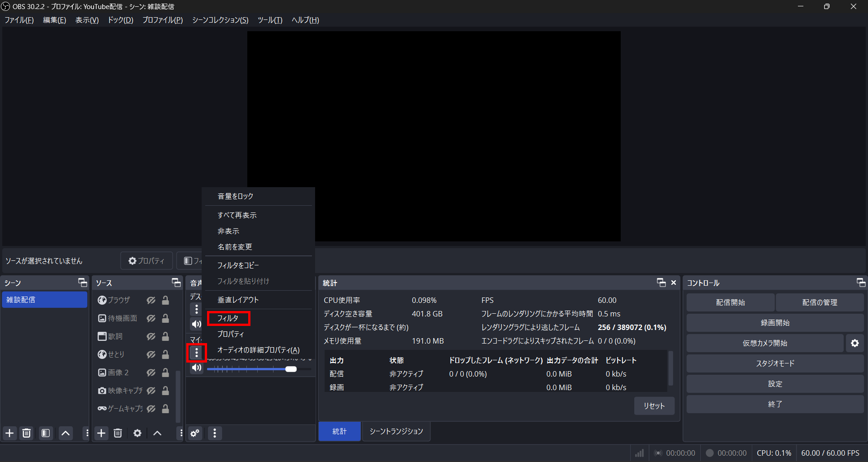Add a new scene with the plus icon
The image size is (868, 462).
(9, 433)
